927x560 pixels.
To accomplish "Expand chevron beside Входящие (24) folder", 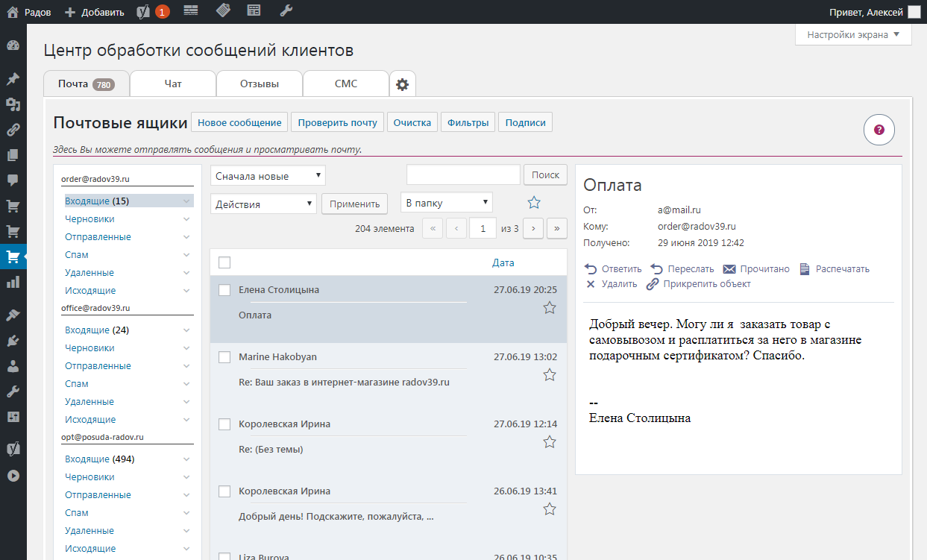I will (186, 330).
